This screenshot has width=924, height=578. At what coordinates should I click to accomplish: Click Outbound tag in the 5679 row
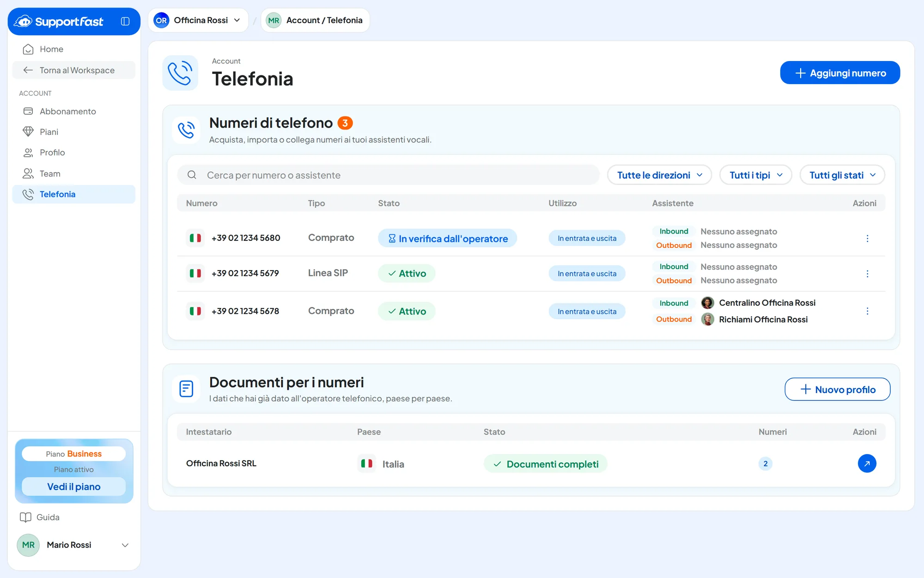coord(674,280)
